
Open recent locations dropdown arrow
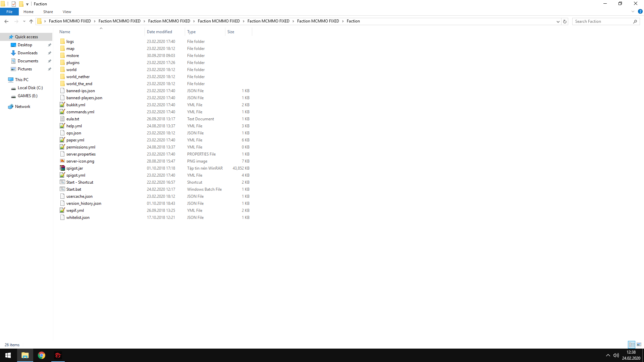24,21
